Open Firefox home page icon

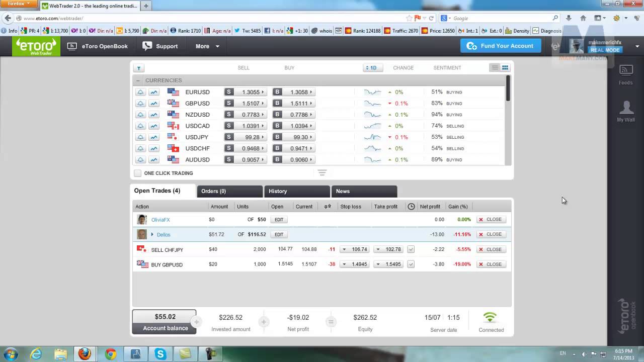pos(583,18)
